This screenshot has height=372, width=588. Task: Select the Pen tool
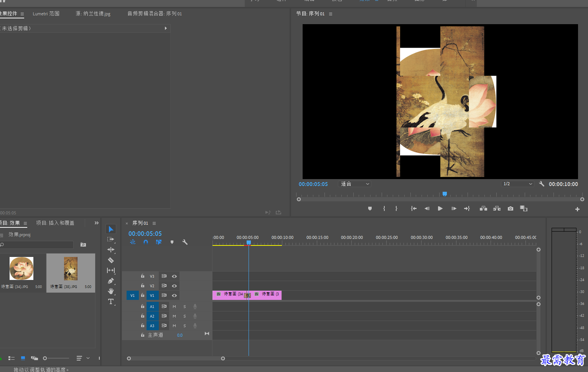coord(111,281)
